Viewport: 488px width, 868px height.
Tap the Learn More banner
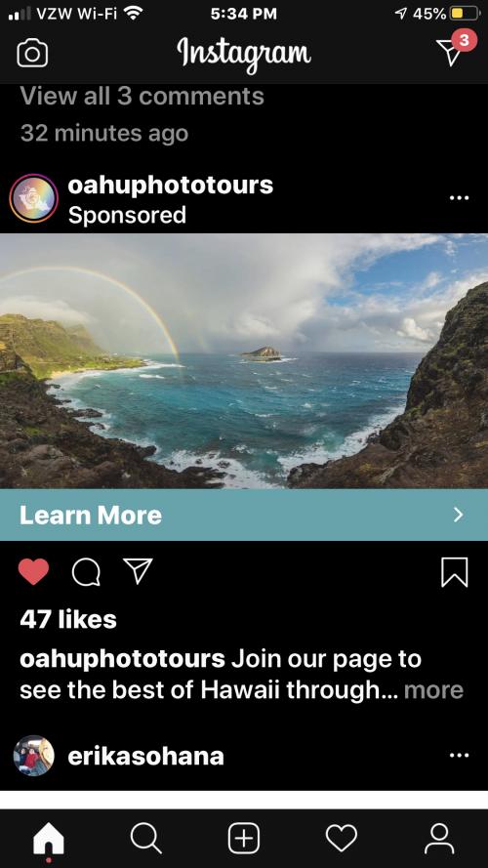(x=244, y=515)
